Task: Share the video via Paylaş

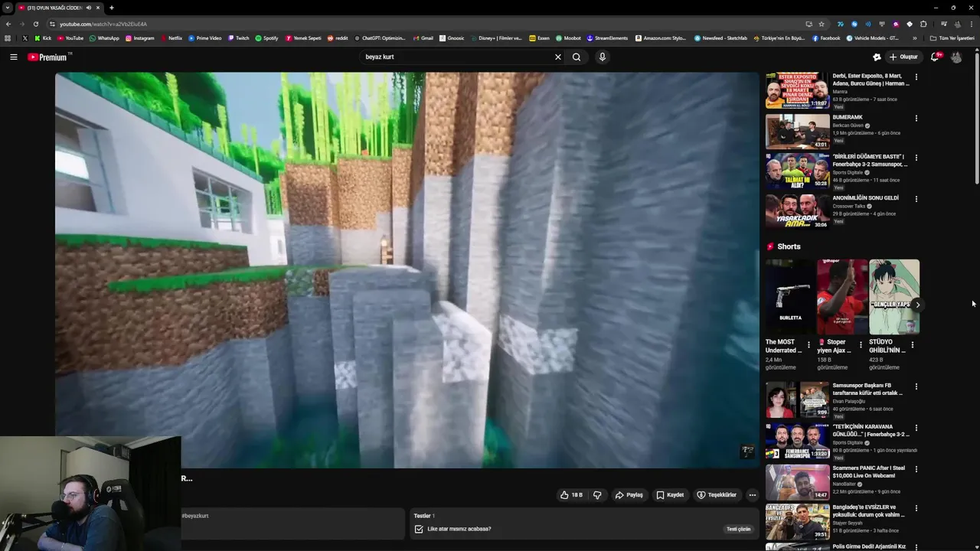Action: [629, 495]
